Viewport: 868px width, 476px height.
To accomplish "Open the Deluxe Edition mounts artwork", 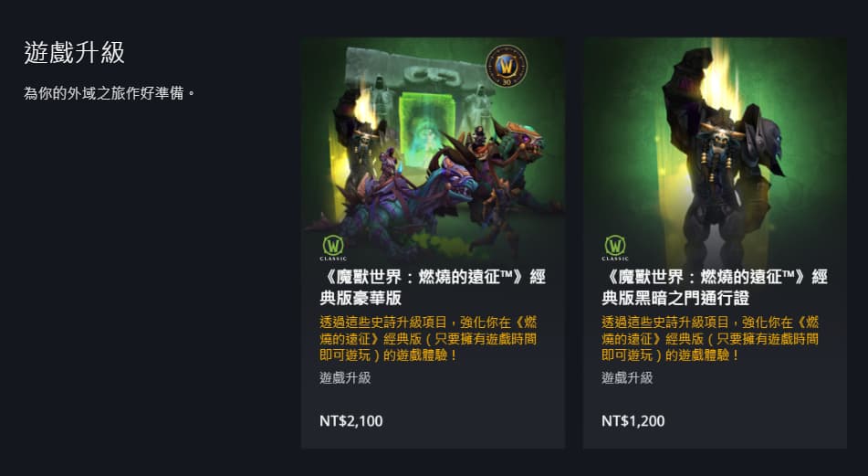I will pos(433,150).
